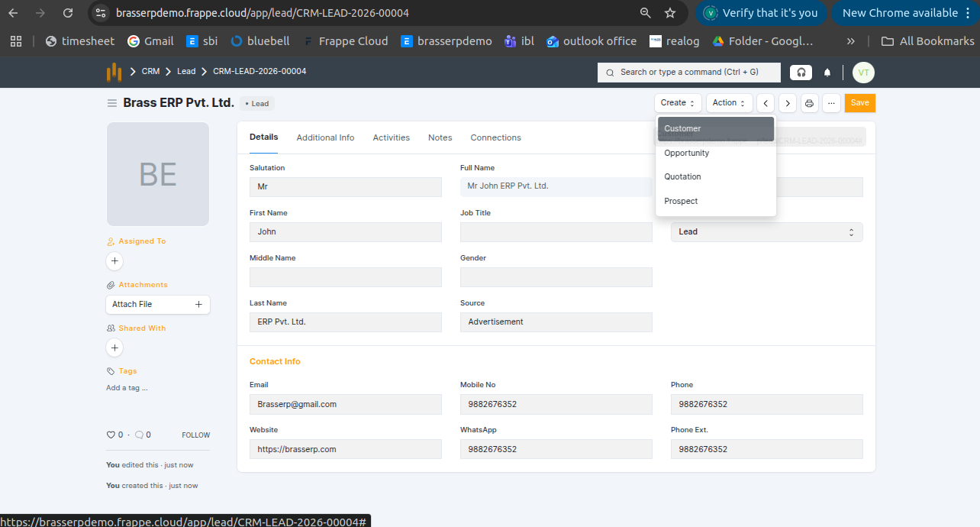Click the FOLLOW link

(195, 435)
